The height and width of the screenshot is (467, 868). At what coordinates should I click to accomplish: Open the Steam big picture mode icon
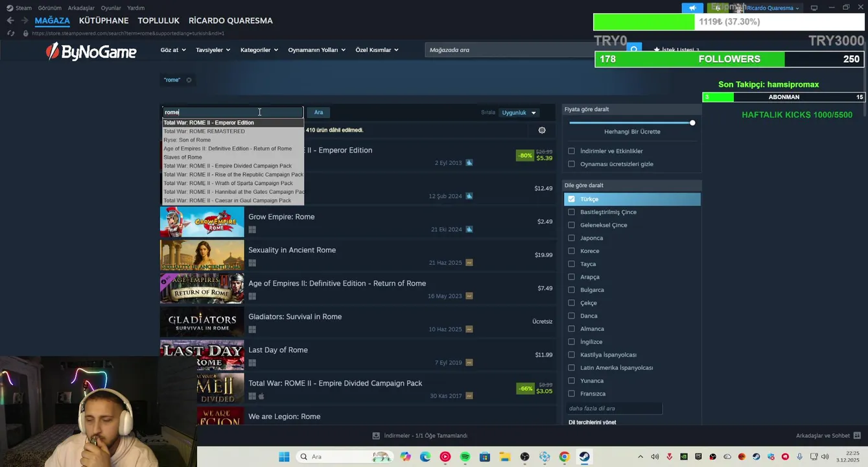tap(814, 8)
